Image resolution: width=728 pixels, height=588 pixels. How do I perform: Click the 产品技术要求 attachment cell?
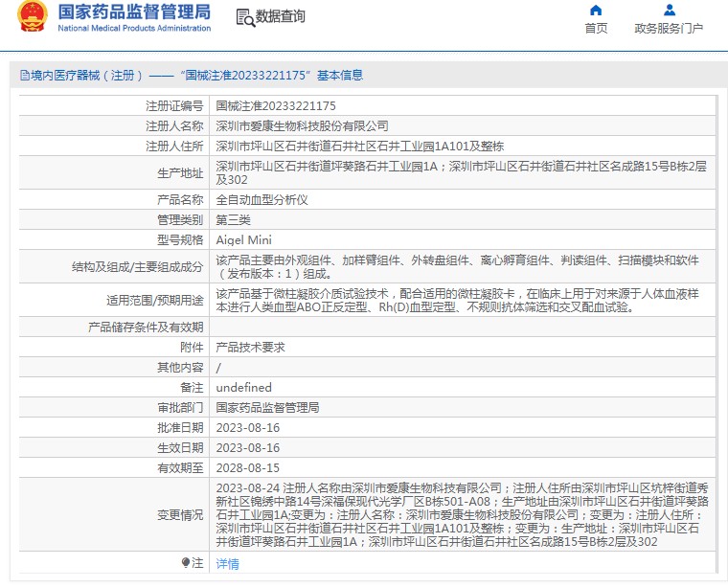[250, 348]
